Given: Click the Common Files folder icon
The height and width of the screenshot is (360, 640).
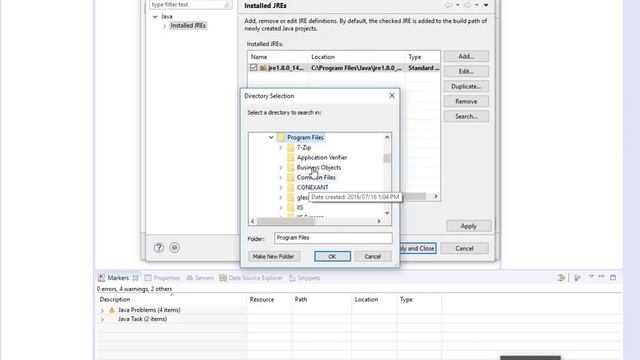Looking at the screenshot, I should [290, 178].
